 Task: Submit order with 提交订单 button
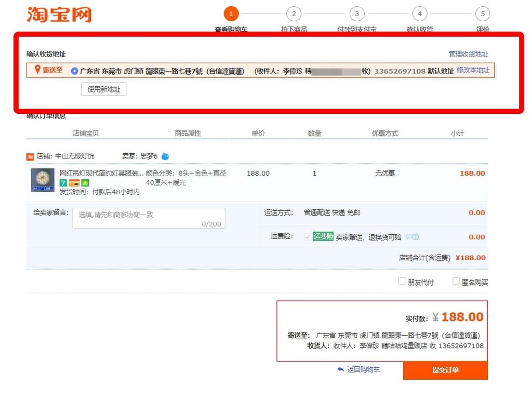pyautogui.click(x=445, y=370)
